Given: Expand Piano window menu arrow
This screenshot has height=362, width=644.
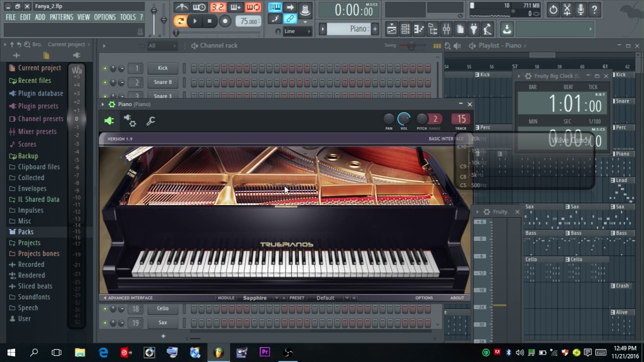Looking at the screenshot, I should pos(103,104).
